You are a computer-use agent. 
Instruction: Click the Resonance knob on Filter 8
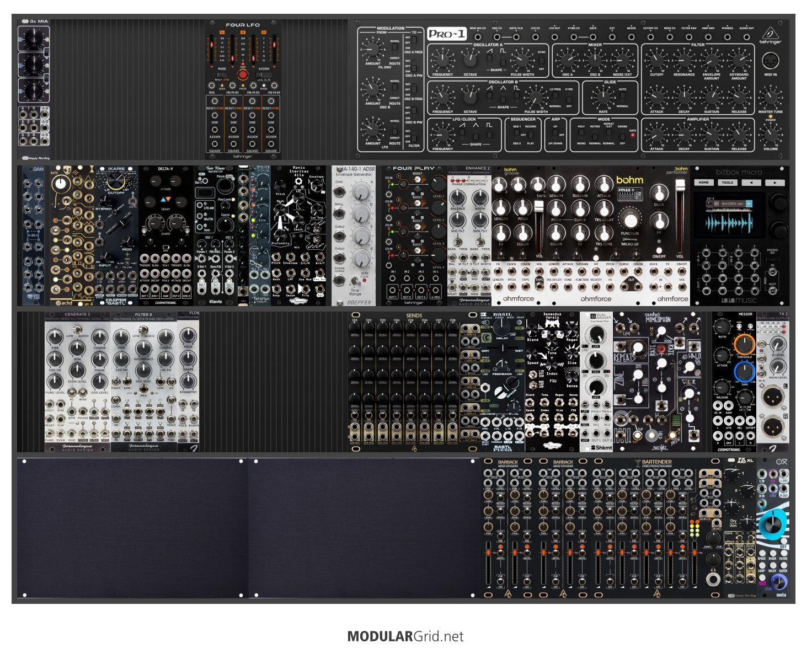(x=143, y=349)
